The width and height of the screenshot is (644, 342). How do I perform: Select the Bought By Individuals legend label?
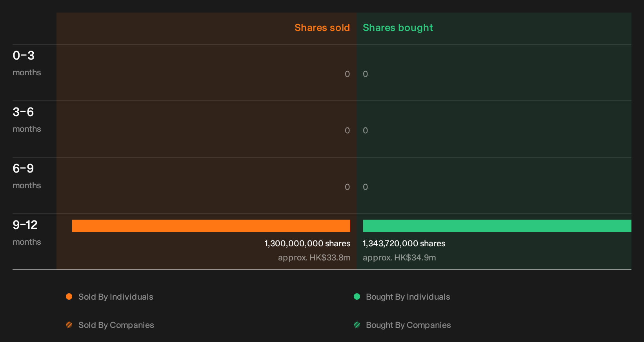coord(408,297)
